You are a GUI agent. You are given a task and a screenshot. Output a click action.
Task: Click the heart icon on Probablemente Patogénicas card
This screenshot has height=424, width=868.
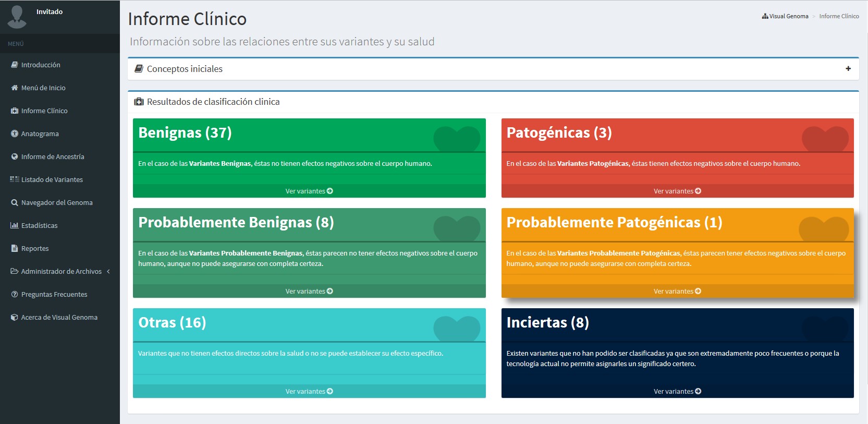tap(825, 228)
